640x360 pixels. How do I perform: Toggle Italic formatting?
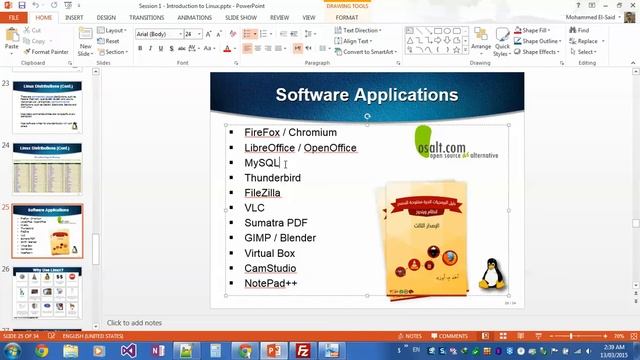tap(150, 49)
